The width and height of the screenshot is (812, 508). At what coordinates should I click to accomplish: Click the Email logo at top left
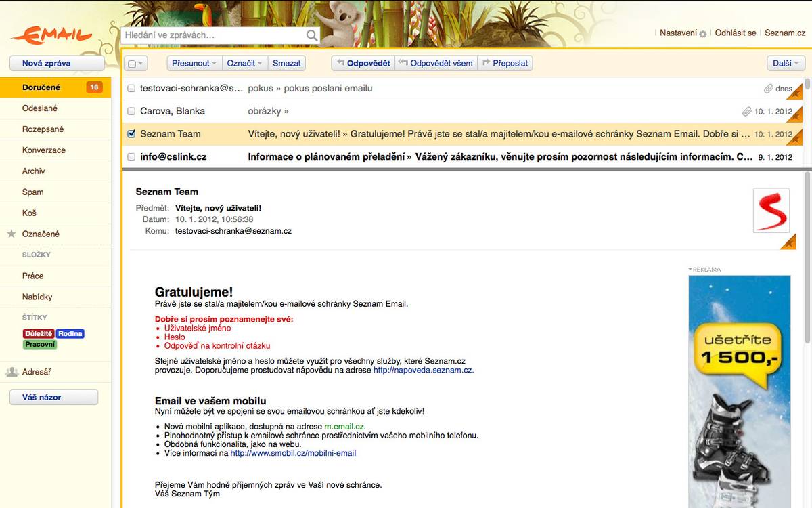tap(51, 34)
